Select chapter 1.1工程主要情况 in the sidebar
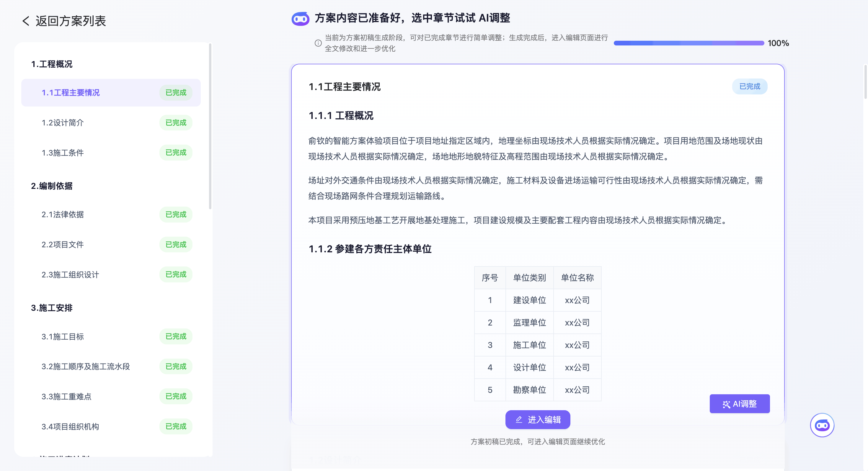The height and width of the screenshot is (471, 868). (x=111, y=93)
